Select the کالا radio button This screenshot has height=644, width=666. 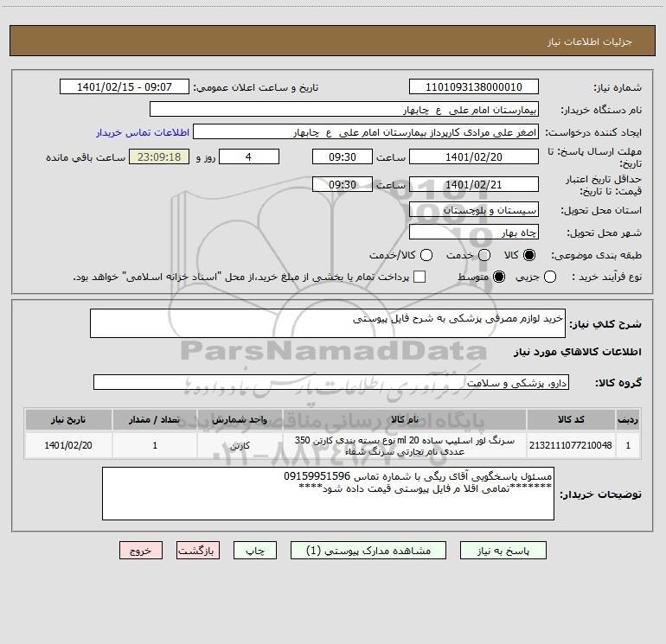coord(529,255)
